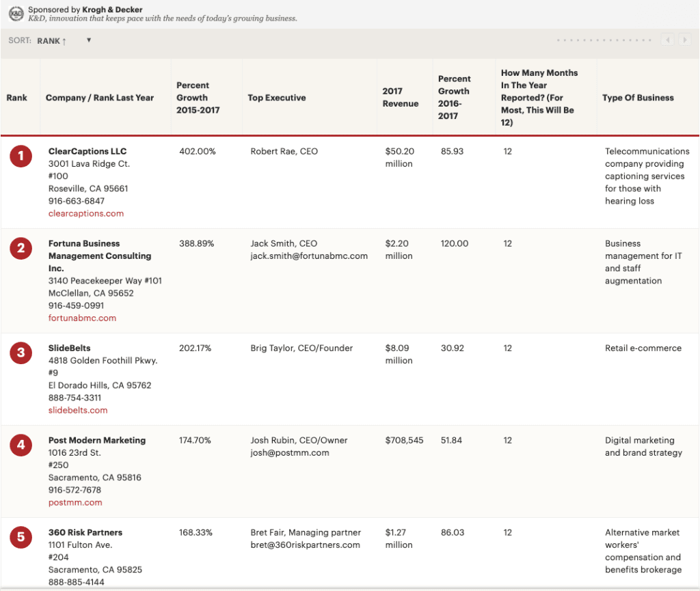Click the 916-572-7678 phone number
Viewport: 700px width, 591px height.
pos(75,490)
